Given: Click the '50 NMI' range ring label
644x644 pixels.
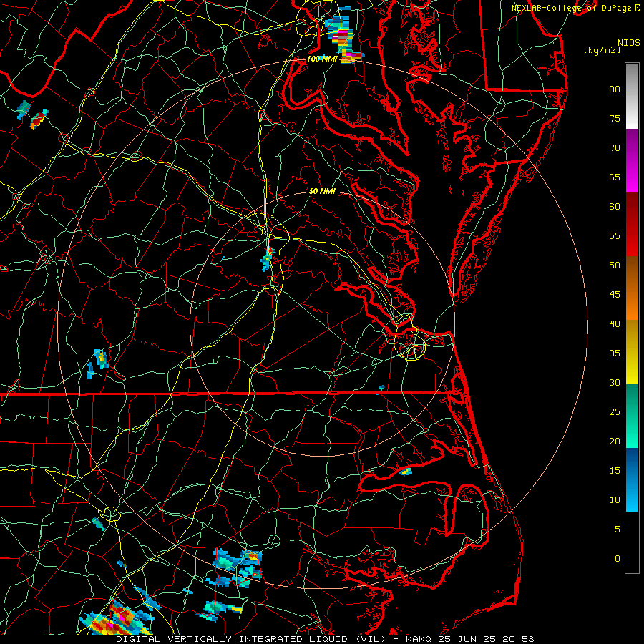Looking at the screenshot, I should point(322,191).
